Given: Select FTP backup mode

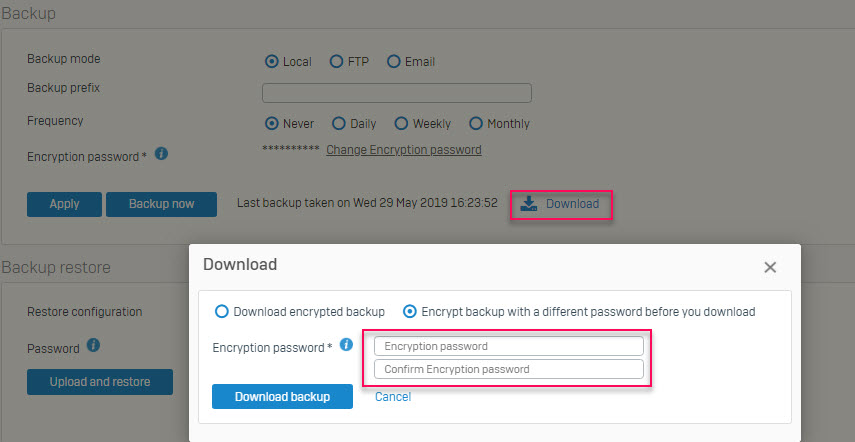Looking at the screenshot, I should point(336,62).
